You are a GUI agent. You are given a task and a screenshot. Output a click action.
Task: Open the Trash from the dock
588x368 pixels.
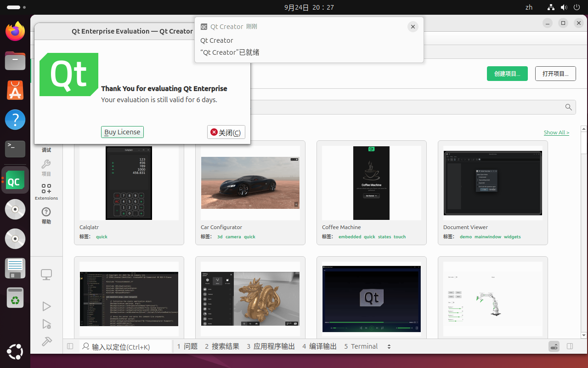(15, 298)
